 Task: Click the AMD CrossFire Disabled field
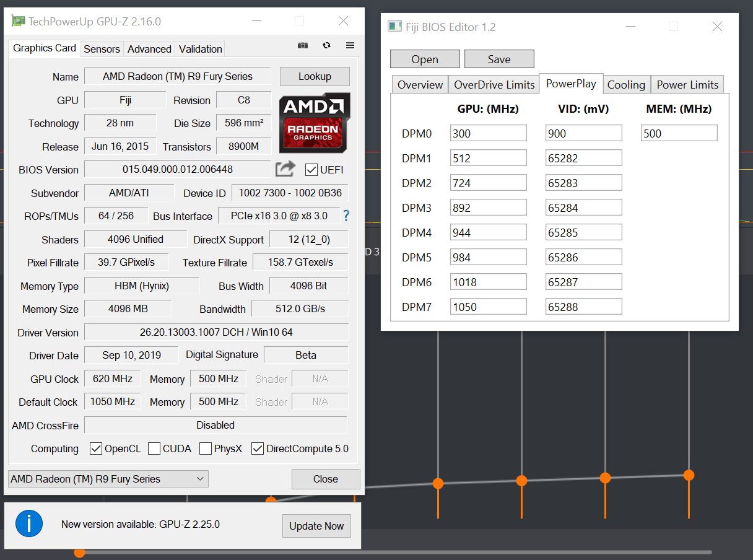pos(215,425)
